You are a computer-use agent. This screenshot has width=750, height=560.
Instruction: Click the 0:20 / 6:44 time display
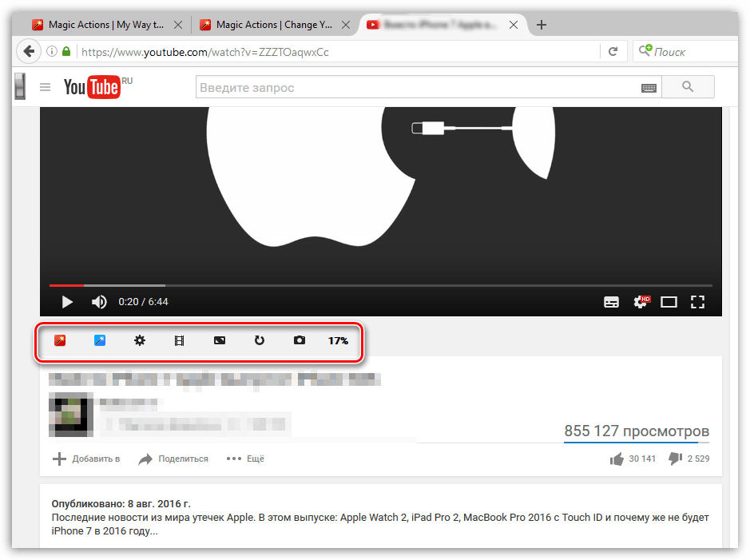tap(143, 302)
